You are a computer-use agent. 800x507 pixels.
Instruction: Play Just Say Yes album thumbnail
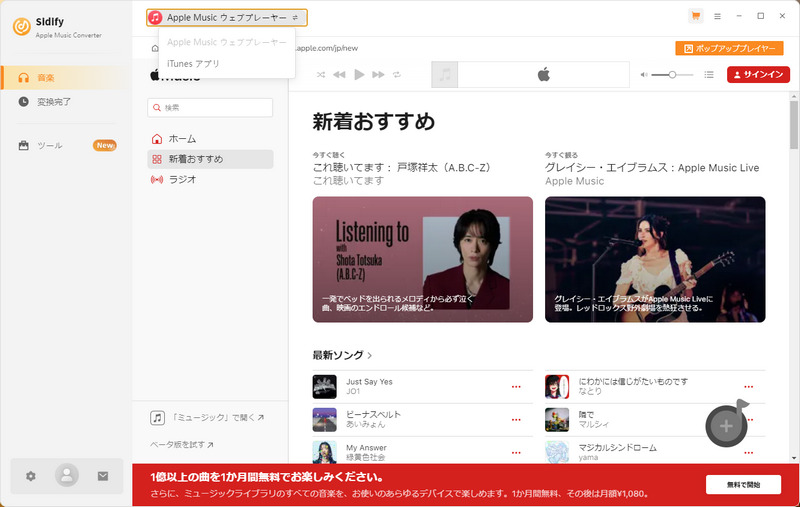coord(324,387)
